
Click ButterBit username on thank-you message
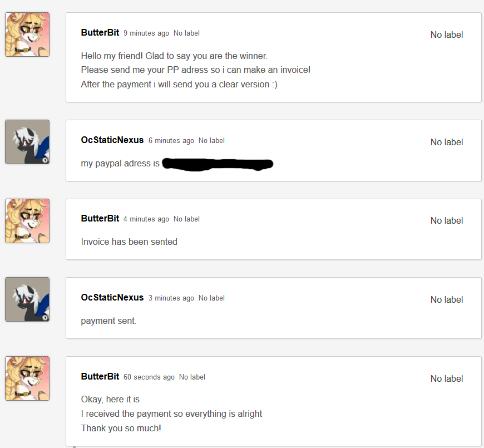tap(100, 376)
